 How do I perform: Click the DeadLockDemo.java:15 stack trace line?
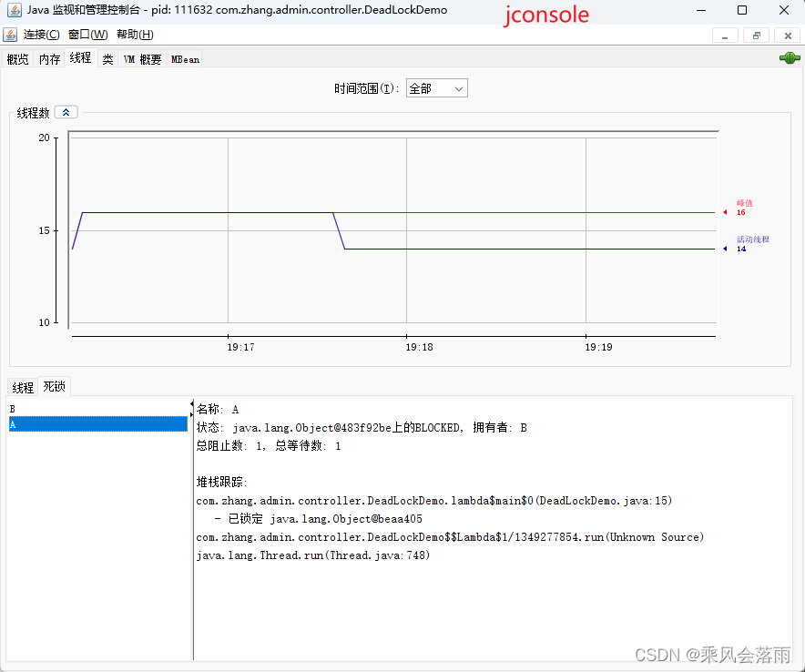point(434,501)
